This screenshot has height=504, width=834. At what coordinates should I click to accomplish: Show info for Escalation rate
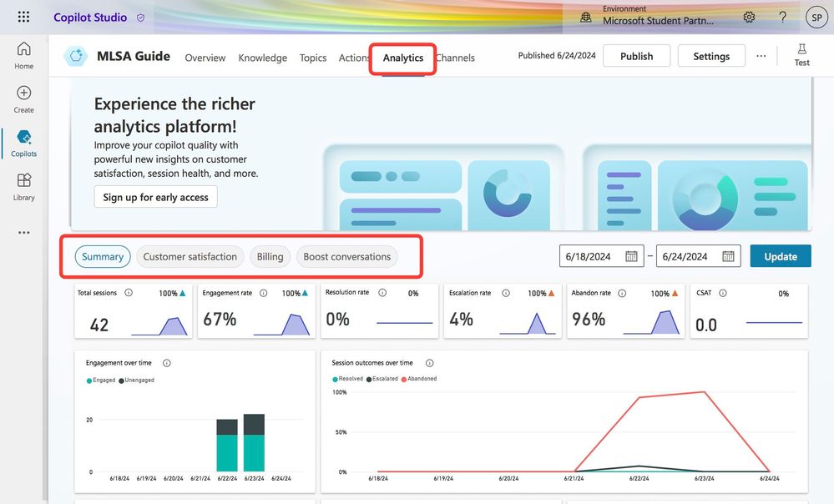pos(506,293)
